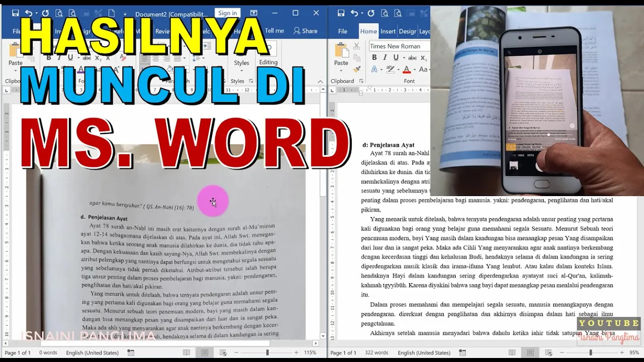Switch to Read Mode in right status bar
This screenshot has height=362, width=644.
coord(512,353)
